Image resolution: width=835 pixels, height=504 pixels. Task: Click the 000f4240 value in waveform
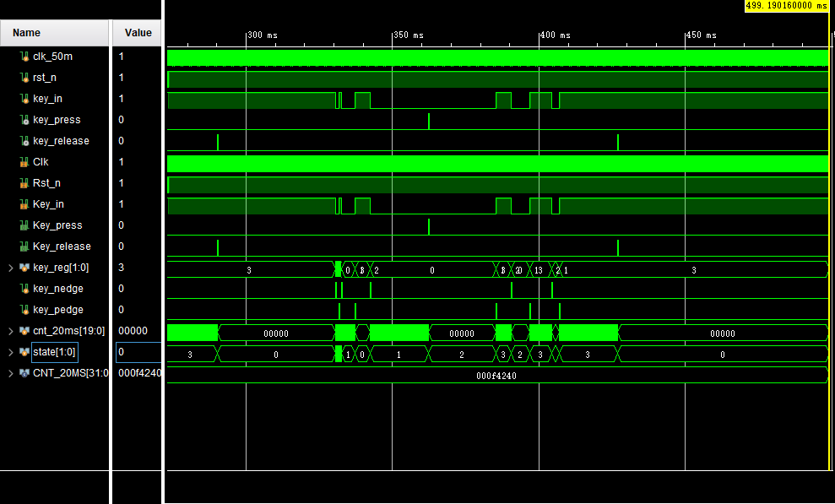pyautogui.click(x=496, y=376)
